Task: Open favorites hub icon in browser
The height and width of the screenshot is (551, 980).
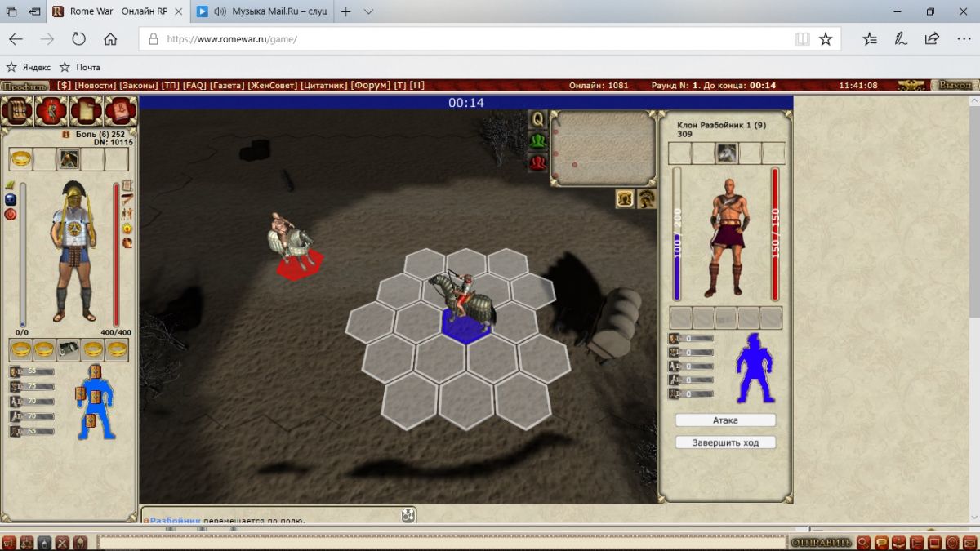Action: [870, 38]
